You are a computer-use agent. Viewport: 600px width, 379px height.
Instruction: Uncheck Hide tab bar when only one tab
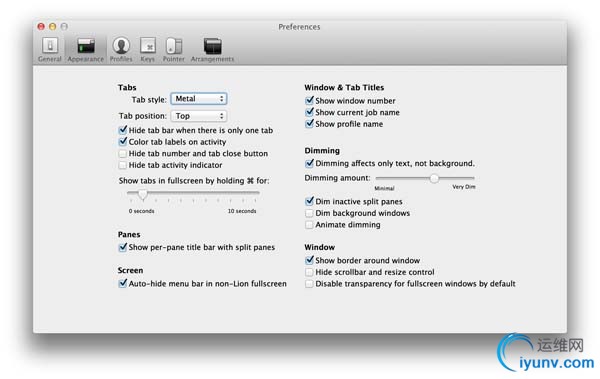point(123,130)
